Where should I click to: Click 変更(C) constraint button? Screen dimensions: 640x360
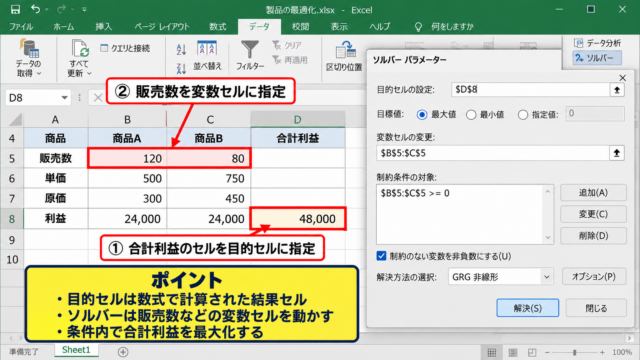point(593,214)
